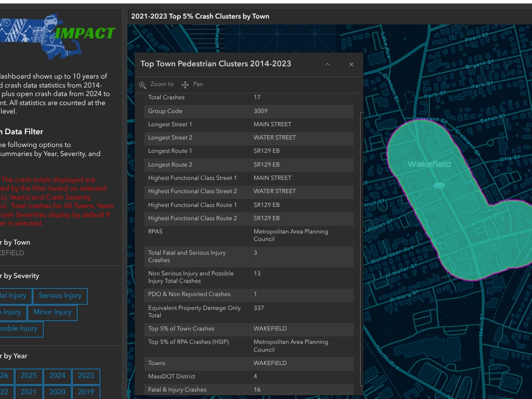Select the 2024 year filter
The height and width of the screenshot is (399, 532).
(x=57, y=376)
